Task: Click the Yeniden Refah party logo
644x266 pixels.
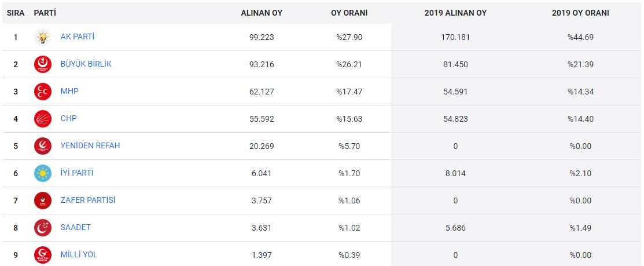Action: coord(43,146)
